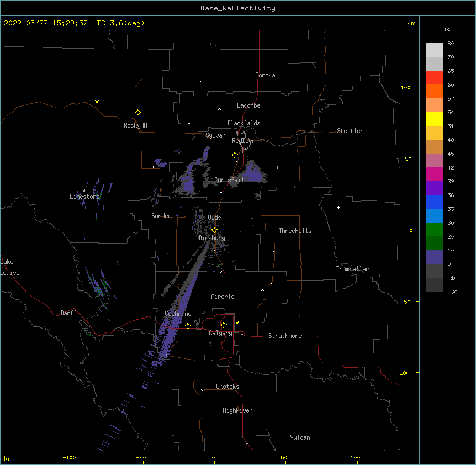Click the dBZ legend heading
This screenshot has height=465, width=476.
tap(447, 30)
